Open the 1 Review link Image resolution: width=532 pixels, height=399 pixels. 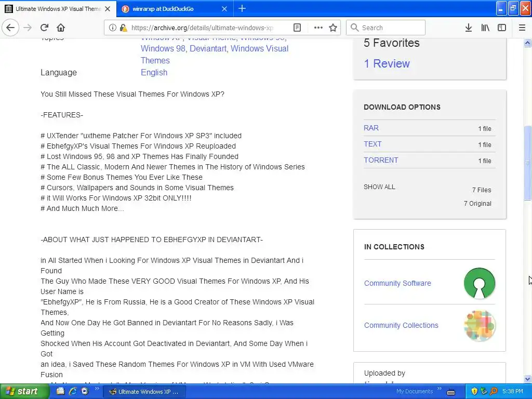[x=387, y=63]
